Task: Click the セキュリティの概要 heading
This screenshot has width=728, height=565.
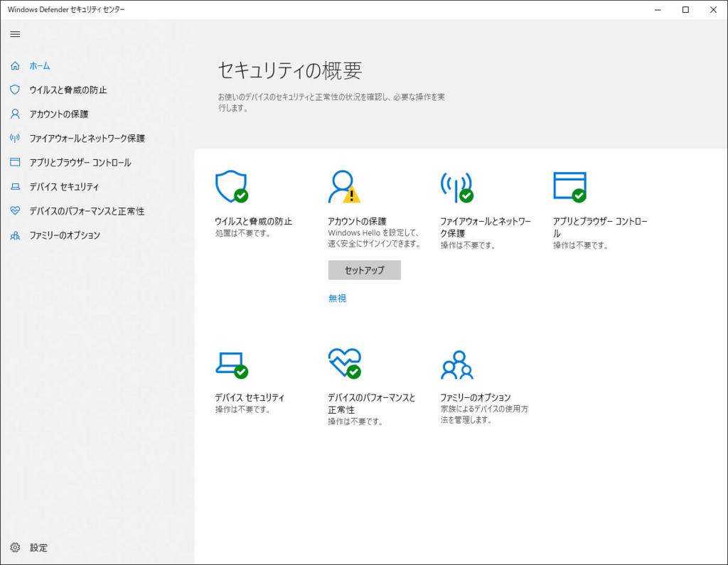Action: click(x=290, y=70)
